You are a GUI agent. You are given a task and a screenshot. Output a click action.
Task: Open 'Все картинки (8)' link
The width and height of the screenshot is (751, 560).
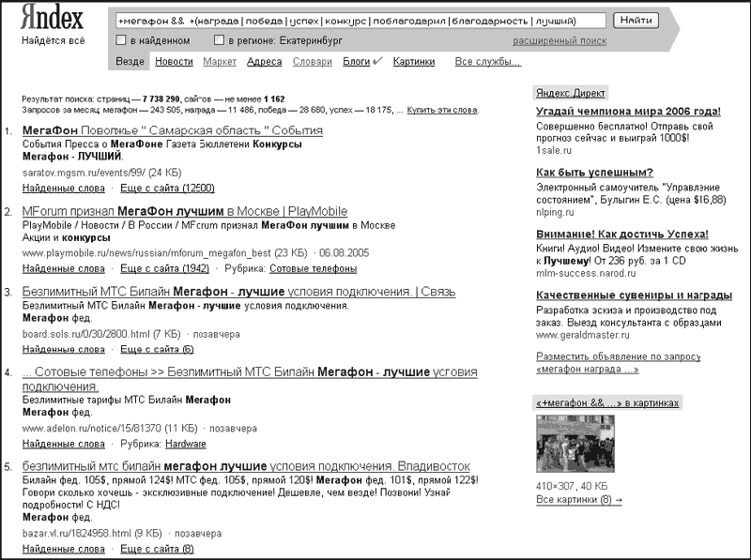[x=579, y=500]
